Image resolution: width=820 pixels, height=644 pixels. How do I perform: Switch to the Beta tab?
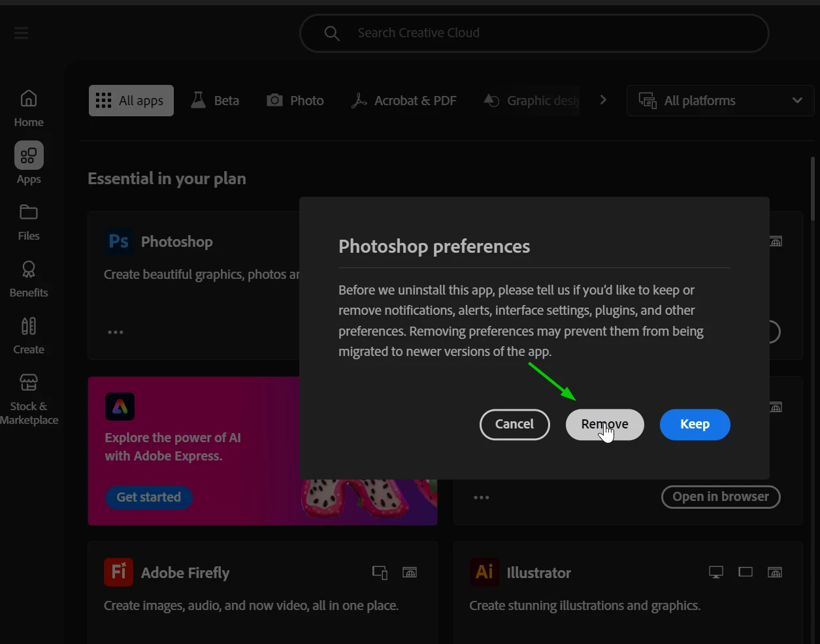215,101
